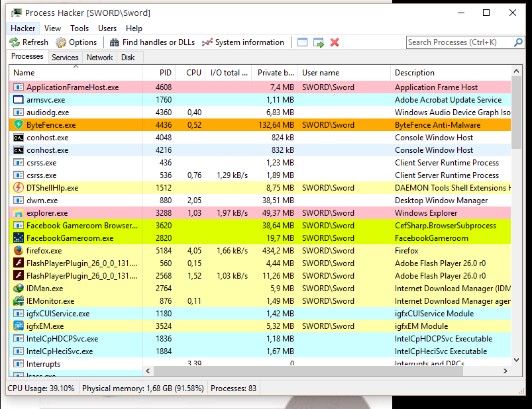Sort by I/O total column header
532x409 pixels.
click(x=229, y=73)
